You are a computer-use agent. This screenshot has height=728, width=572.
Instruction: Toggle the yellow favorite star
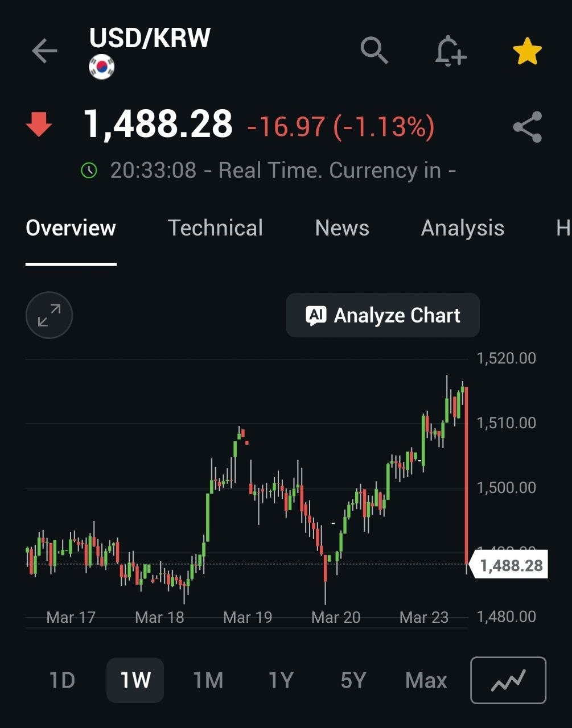tap(527, 52)
